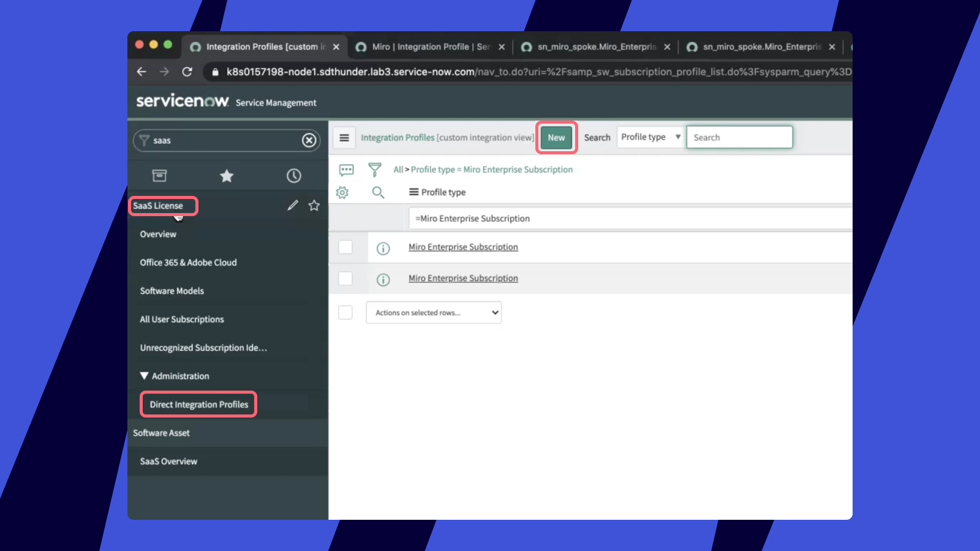The width and height of the screenshot is (980, 551).
Task: Open Software Models module
Action: click(x=172, y=291)
